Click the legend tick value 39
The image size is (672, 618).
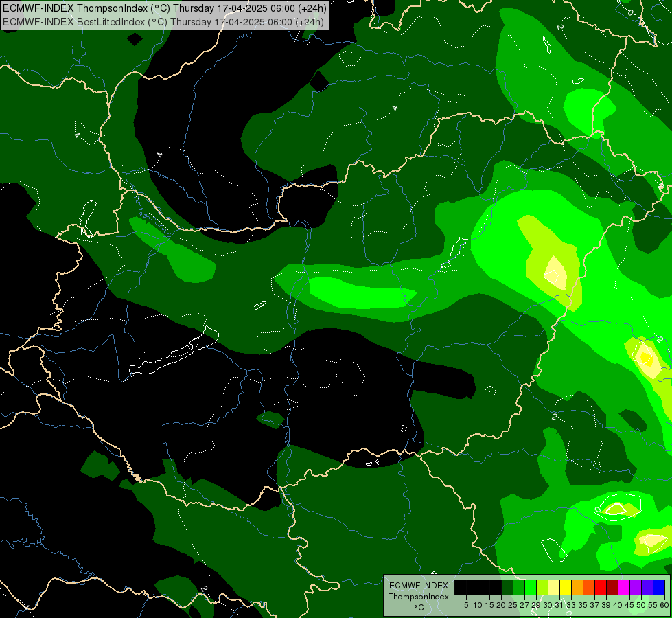606,605
